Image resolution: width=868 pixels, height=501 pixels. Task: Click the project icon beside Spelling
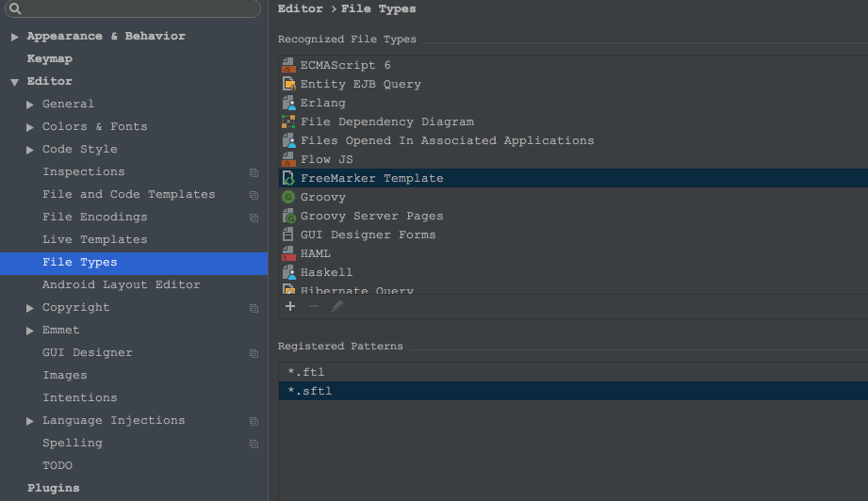click(254, 444)
